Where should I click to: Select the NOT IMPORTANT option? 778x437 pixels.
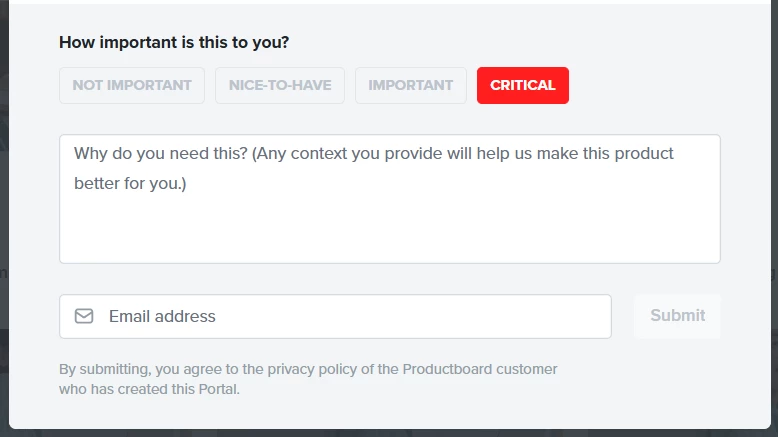pyautogui.click(x=132, y=85)
